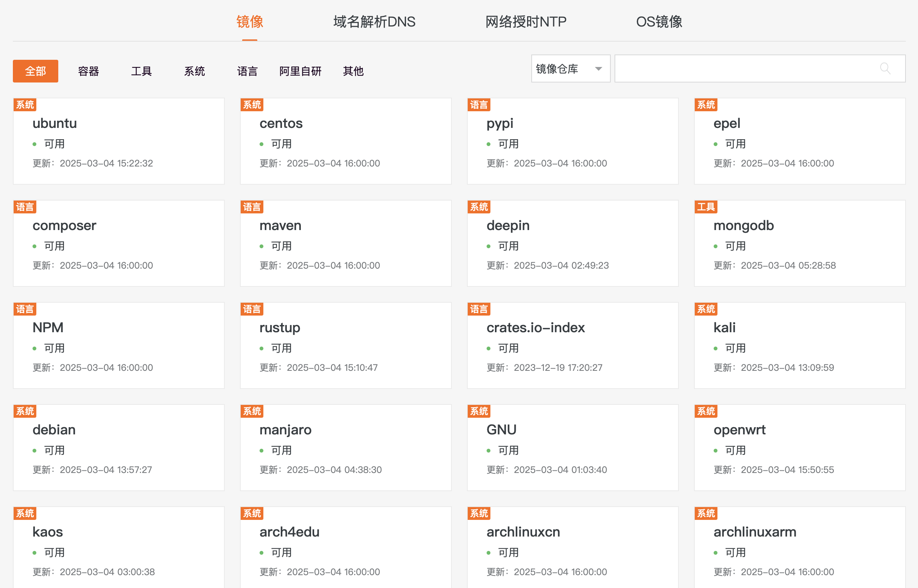Viewport: 918px width, 588px height.
Task: Click the 语言 tag on composer card
Action: (x=25, y=207)
